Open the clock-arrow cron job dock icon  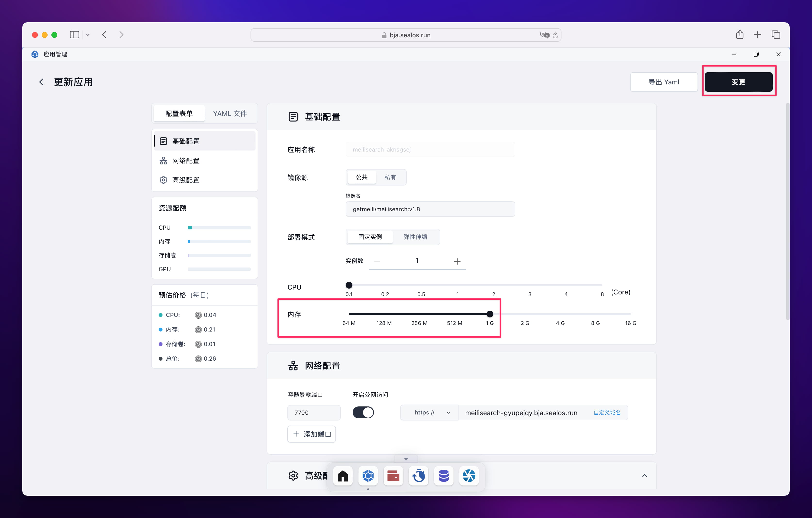pos(418,476)
